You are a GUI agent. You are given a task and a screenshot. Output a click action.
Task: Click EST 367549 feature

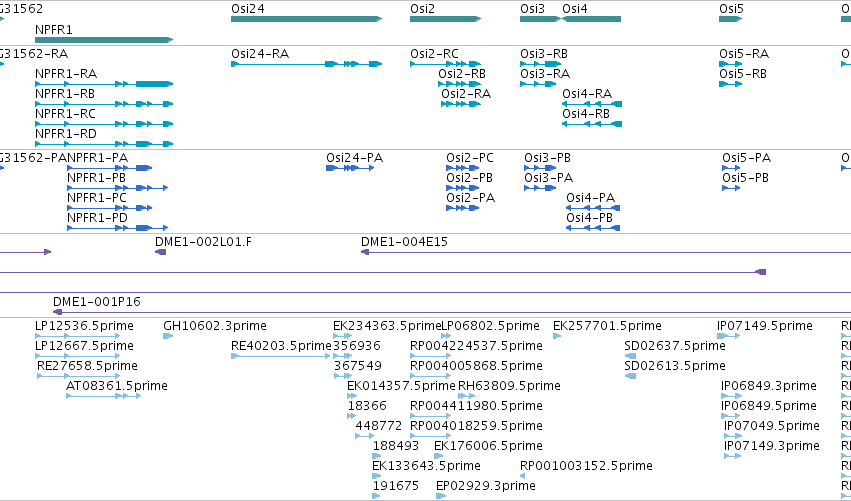pos(342,376)
